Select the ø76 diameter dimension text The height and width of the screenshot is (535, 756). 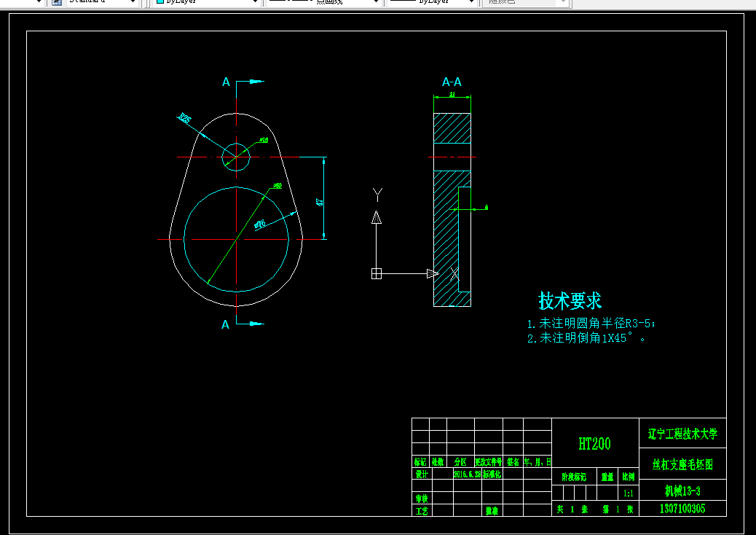(x=260, y=224)
